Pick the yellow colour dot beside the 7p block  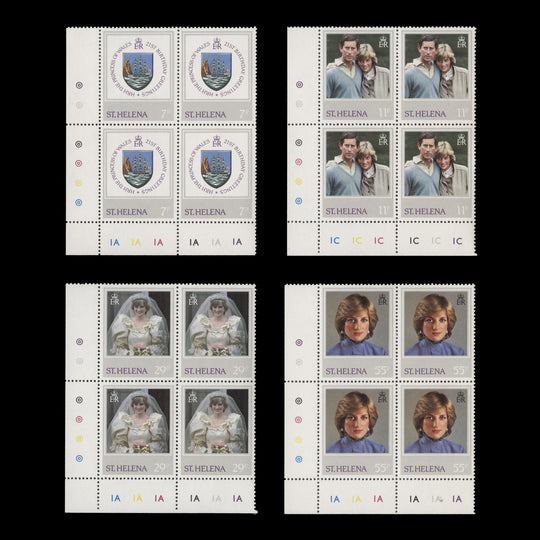(79, 183)
